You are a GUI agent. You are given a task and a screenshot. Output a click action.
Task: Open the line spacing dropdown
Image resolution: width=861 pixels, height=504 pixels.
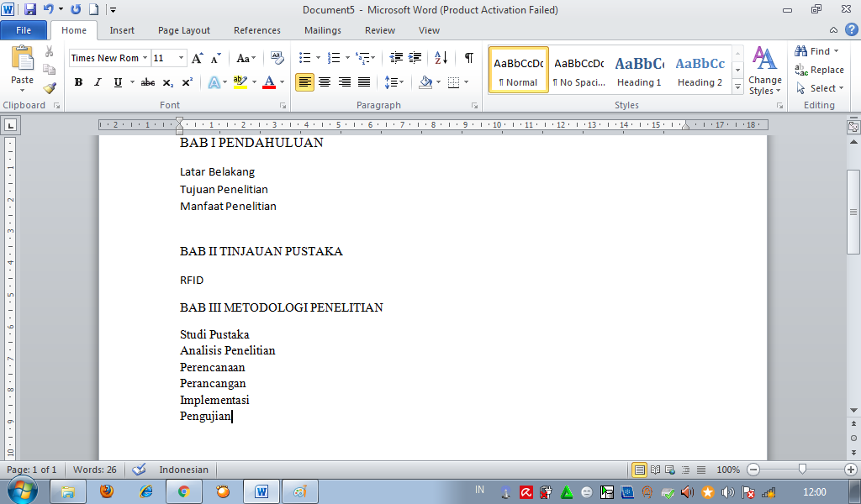(x=392, y=81)
